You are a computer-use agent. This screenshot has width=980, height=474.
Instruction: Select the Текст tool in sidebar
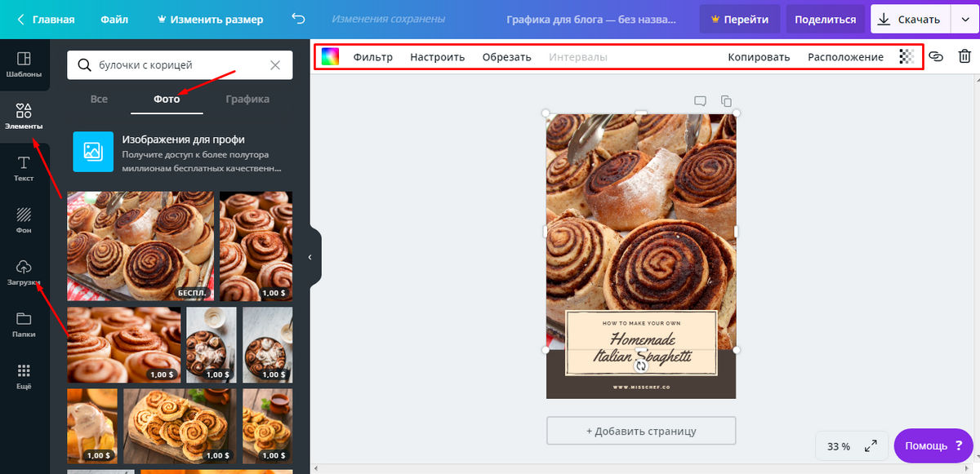(24, 169)
